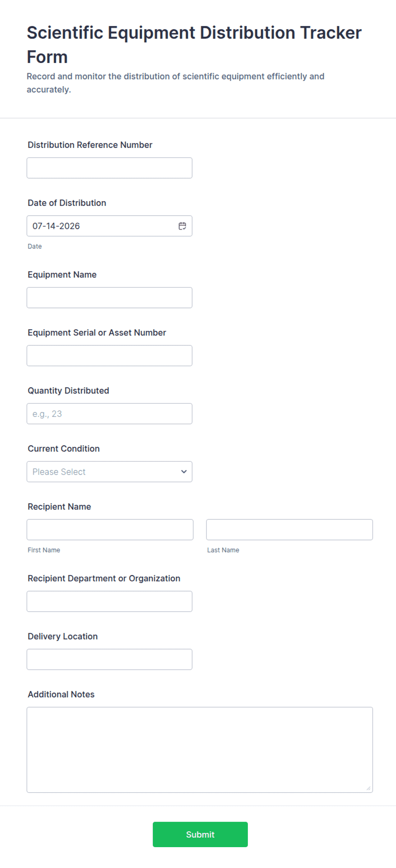This screenshot has width=396, height=868.
Task: Select the Recipient Department or Organization field
Action: coord(109,601)
